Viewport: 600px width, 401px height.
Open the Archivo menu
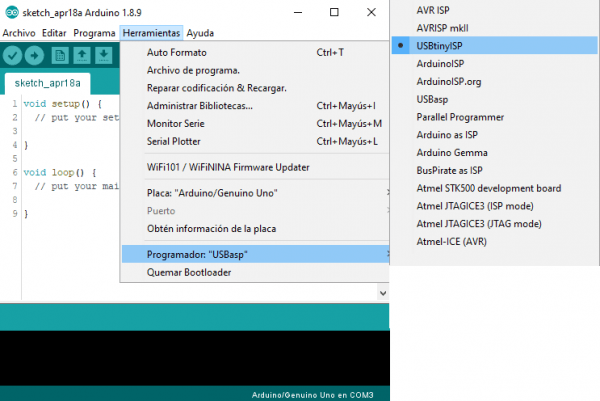(x=18, y=33)
